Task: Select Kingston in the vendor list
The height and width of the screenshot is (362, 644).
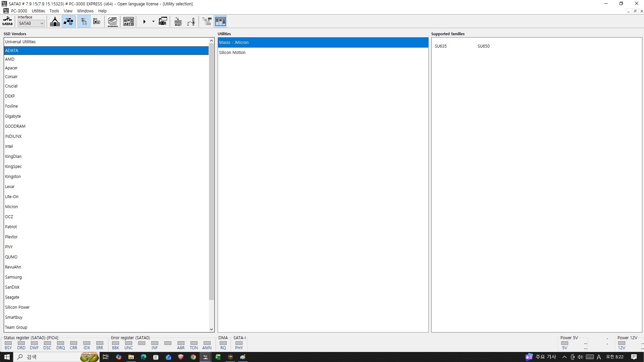Action: coord(106,177)
